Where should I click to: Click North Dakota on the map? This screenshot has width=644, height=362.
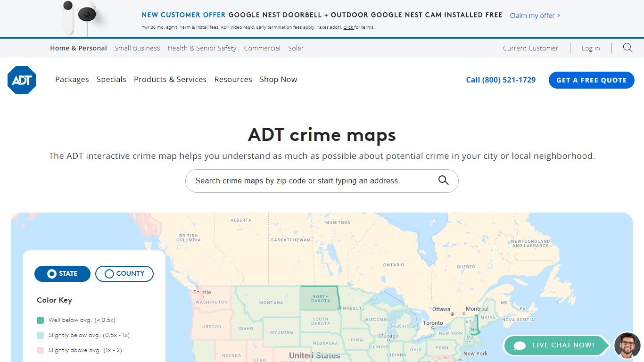point(321,298)
